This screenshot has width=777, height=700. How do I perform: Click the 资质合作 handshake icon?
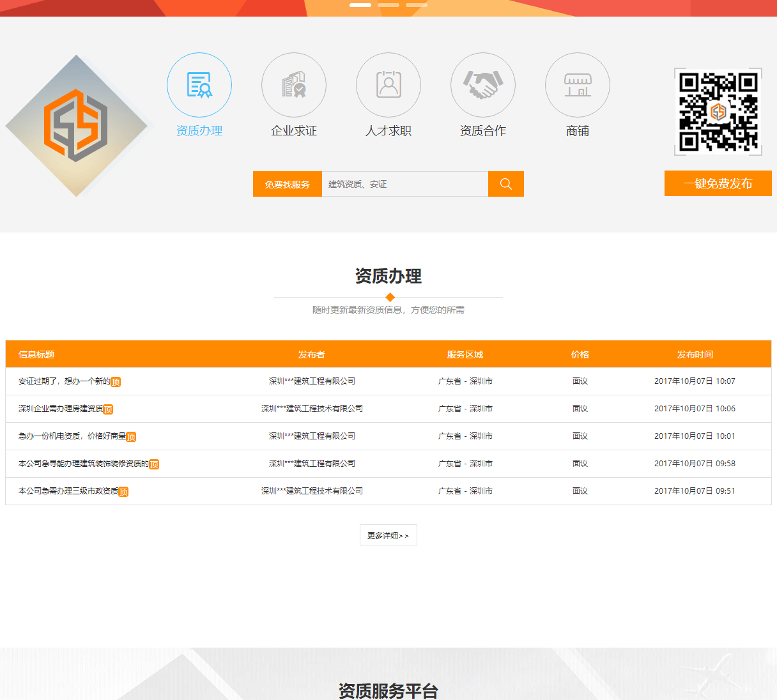click(x=482, y=84)
